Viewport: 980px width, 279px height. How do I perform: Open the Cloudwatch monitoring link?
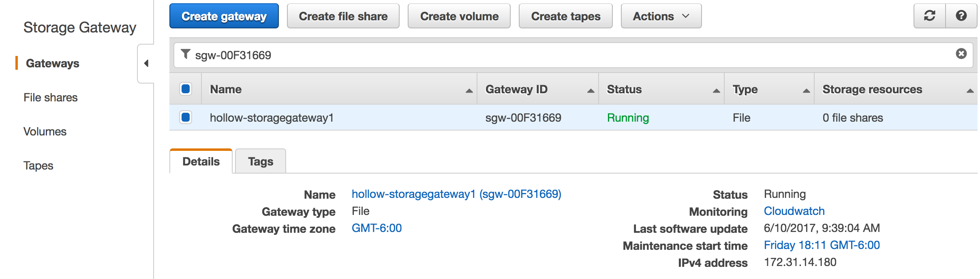click(794, 211)
